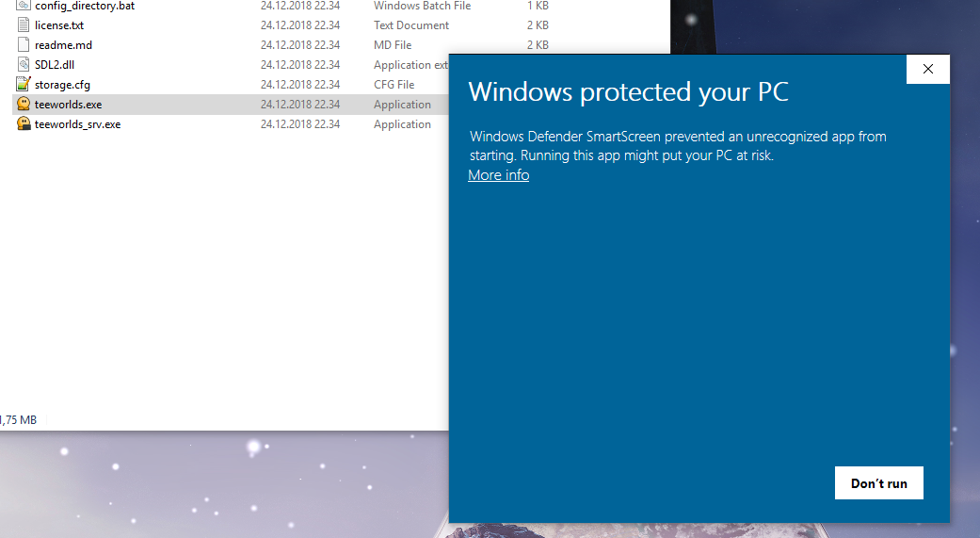This screenshot has height=538, width=980.
Task: Select the teeworlds_srv.exe file name
Action: pyautogui.click(x=77, y=124)
